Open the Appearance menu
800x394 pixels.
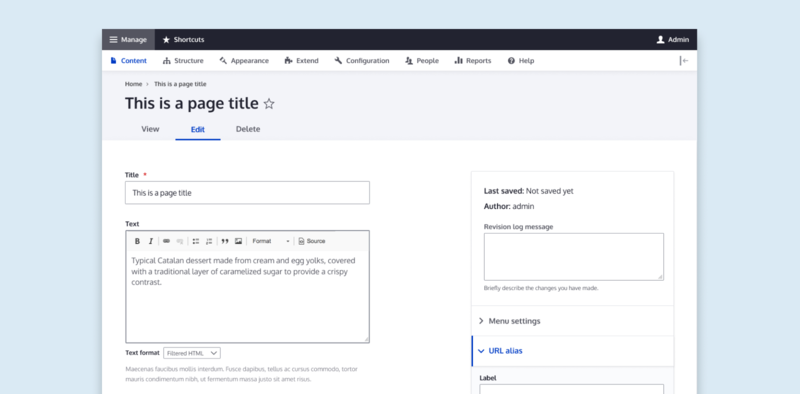[244, 61]
